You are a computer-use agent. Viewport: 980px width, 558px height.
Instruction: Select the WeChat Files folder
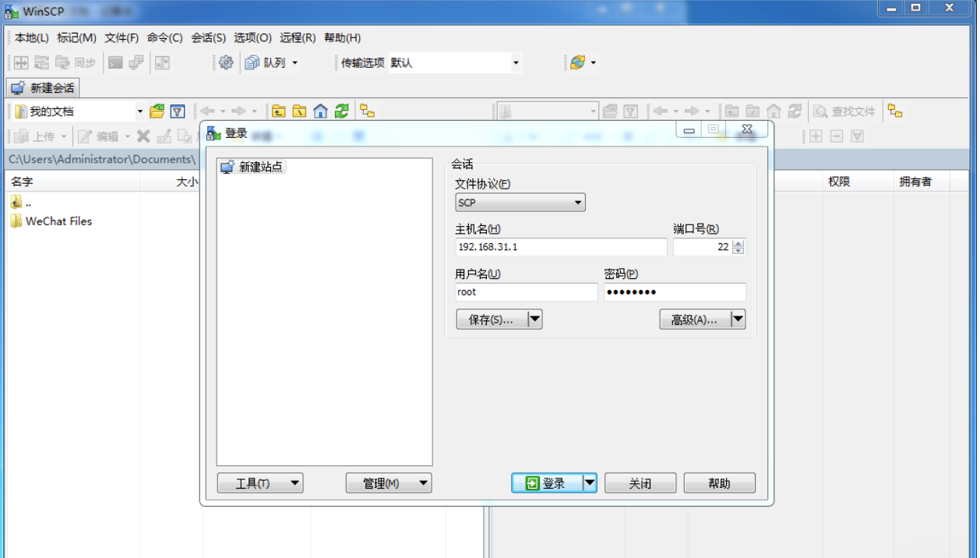click(51, 221)
